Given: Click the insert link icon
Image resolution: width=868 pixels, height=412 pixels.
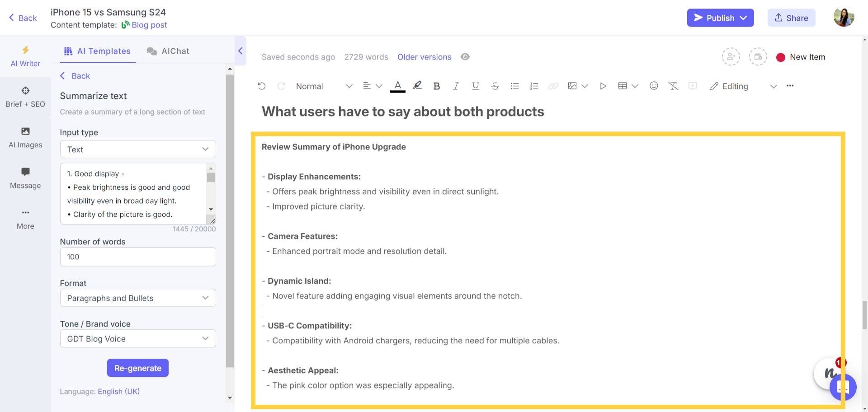Looking at the screenshot, I should point(553,86).
